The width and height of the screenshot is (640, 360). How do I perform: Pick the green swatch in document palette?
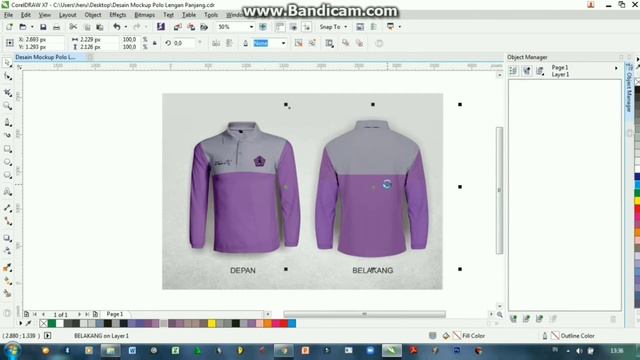tap(52, 323)
